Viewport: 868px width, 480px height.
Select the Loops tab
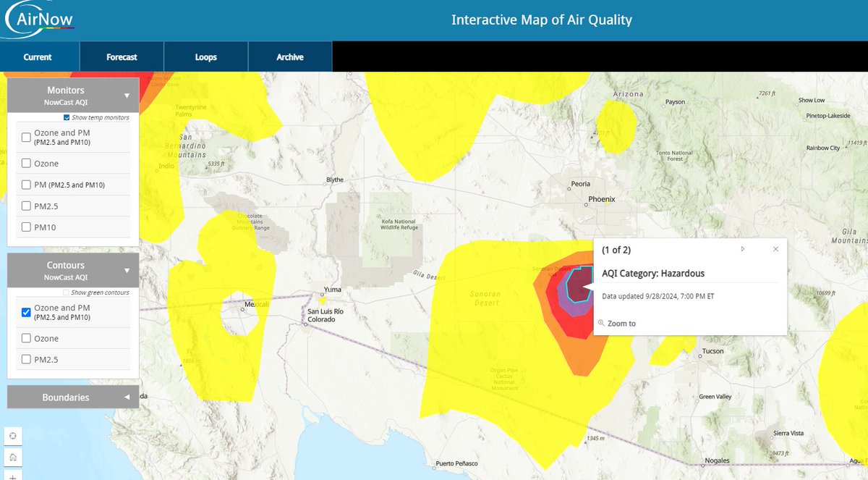coord(205,56)
